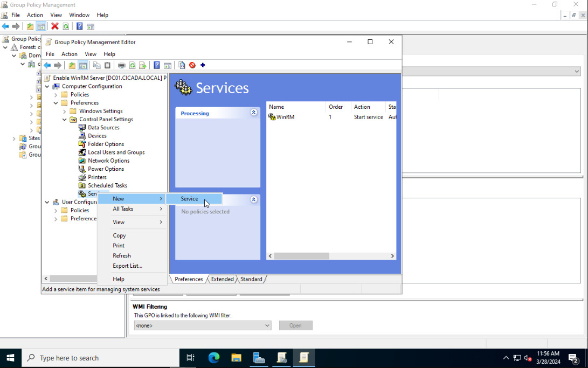Click Show/Hide Action Pane icon in Editor toolbar
Screen dimensions: 588x368
click(x=168, y=65)
